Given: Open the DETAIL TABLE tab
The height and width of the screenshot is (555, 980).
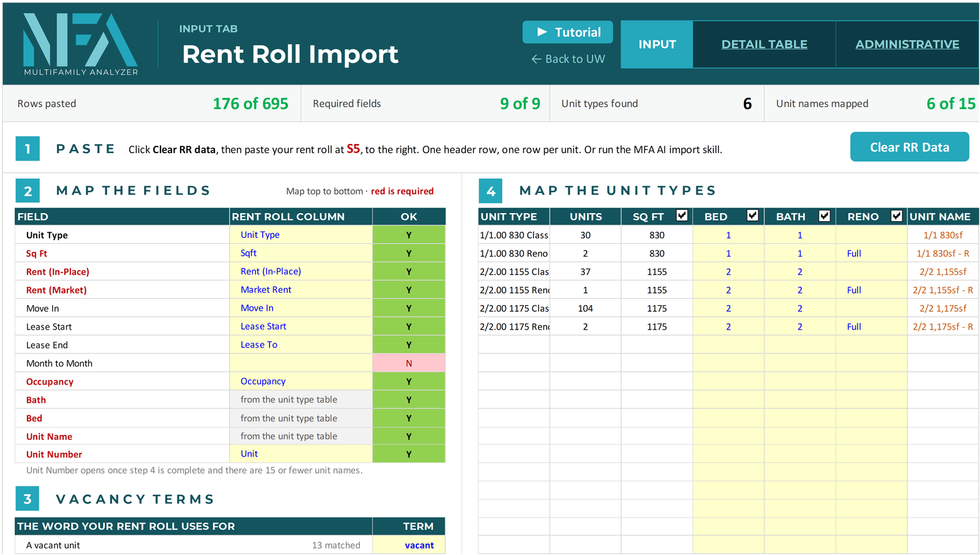Looking at the screenshot, I should coord(764,44).
